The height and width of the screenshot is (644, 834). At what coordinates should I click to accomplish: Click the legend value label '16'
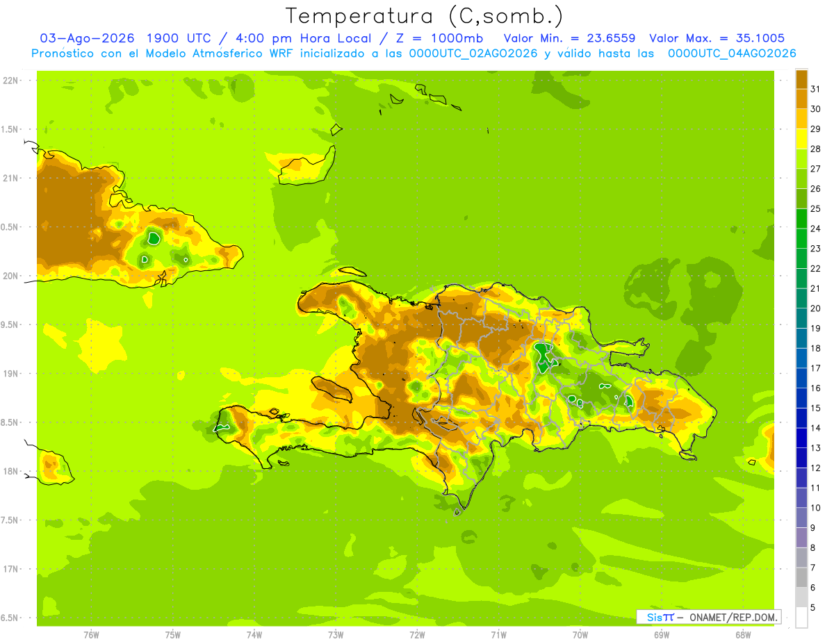click(816, 388)
